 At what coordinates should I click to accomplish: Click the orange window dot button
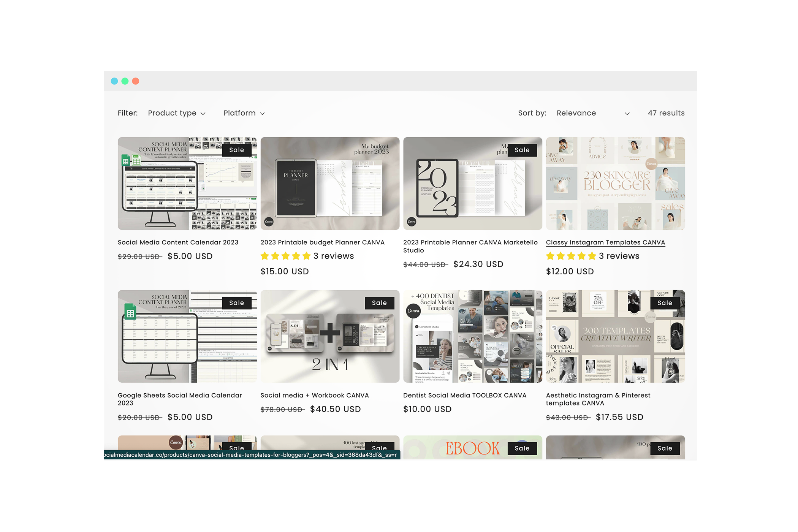point(136,81)
